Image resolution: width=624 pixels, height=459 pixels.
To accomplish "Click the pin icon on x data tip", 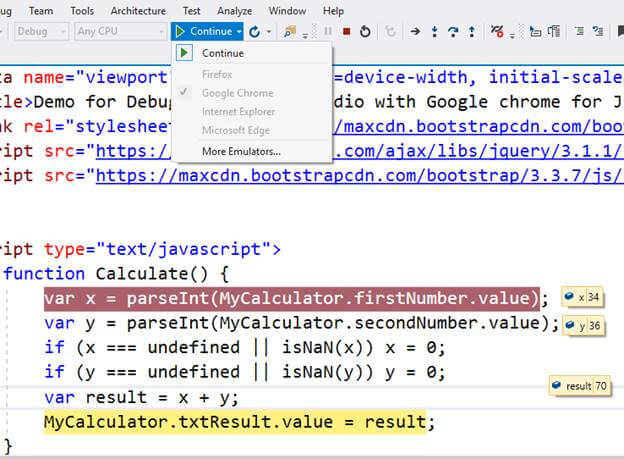I will pyautogui.click(x=569, y=296).
